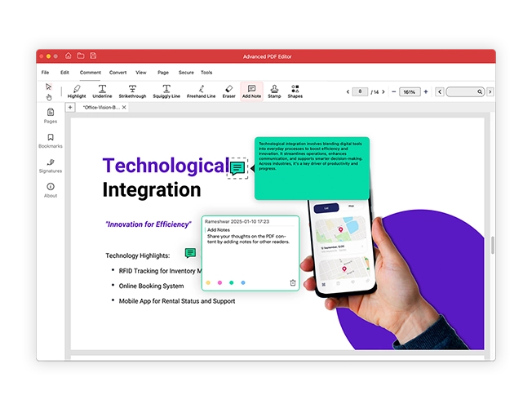Zoom in with the plus button
The width and height of the screenshot is (532, 413).
coord(426,91)
